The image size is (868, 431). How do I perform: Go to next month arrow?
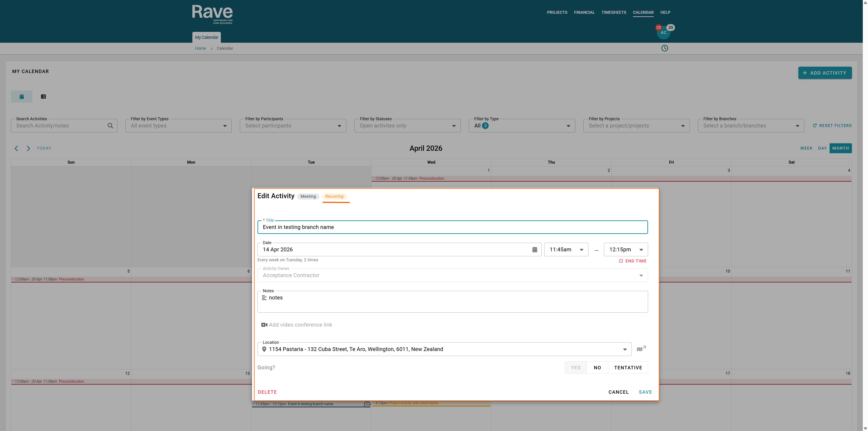click(x=28, y=148)
